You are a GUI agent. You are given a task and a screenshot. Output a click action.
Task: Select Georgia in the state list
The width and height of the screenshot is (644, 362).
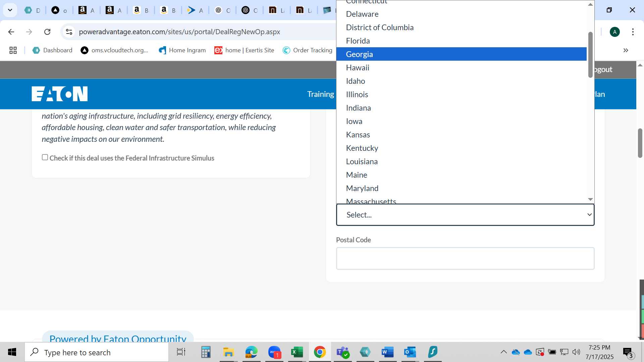461,54
